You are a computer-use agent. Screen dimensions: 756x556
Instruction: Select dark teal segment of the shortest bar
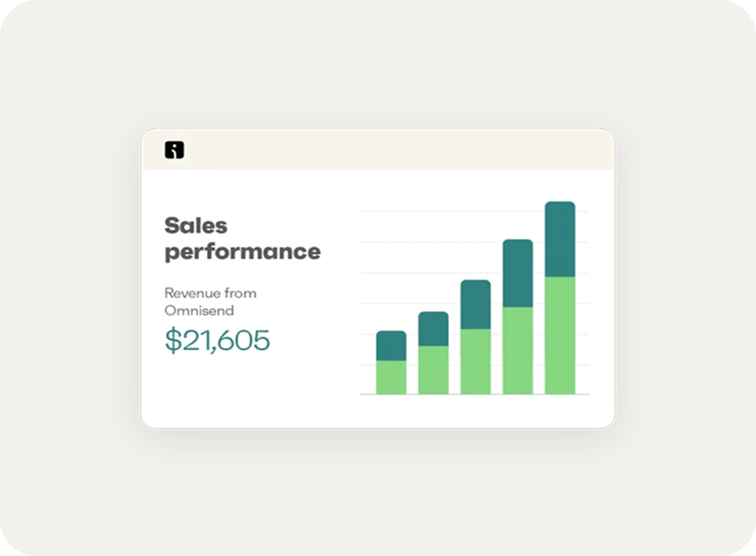pyautogui.click(x=391, y=345)
